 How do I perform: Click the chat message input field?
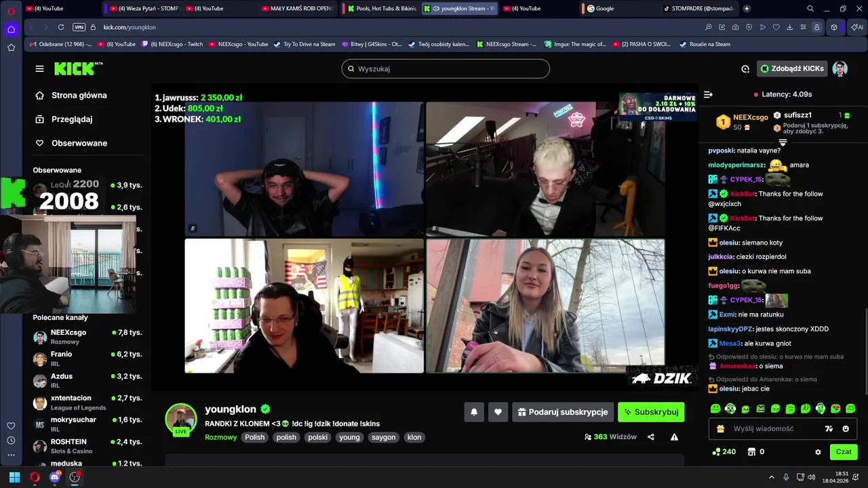point(775,428)
